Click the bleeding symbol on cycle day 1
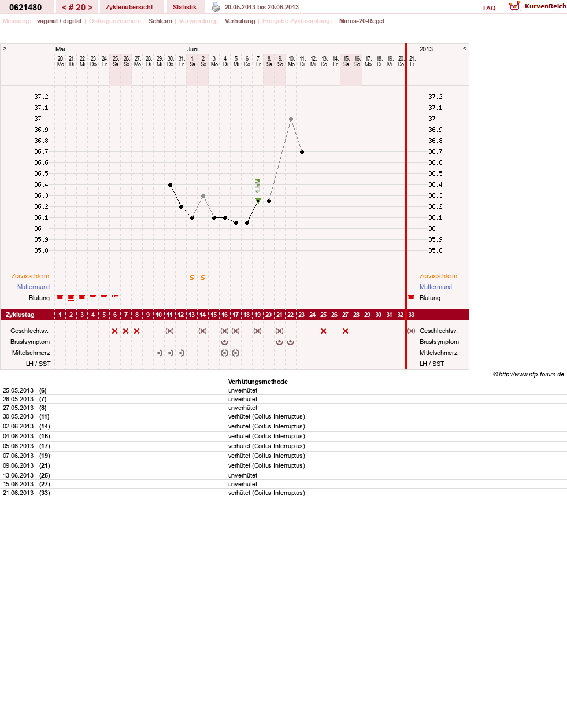567x728 pixels. pyautogui.click(x=60, y=297)
